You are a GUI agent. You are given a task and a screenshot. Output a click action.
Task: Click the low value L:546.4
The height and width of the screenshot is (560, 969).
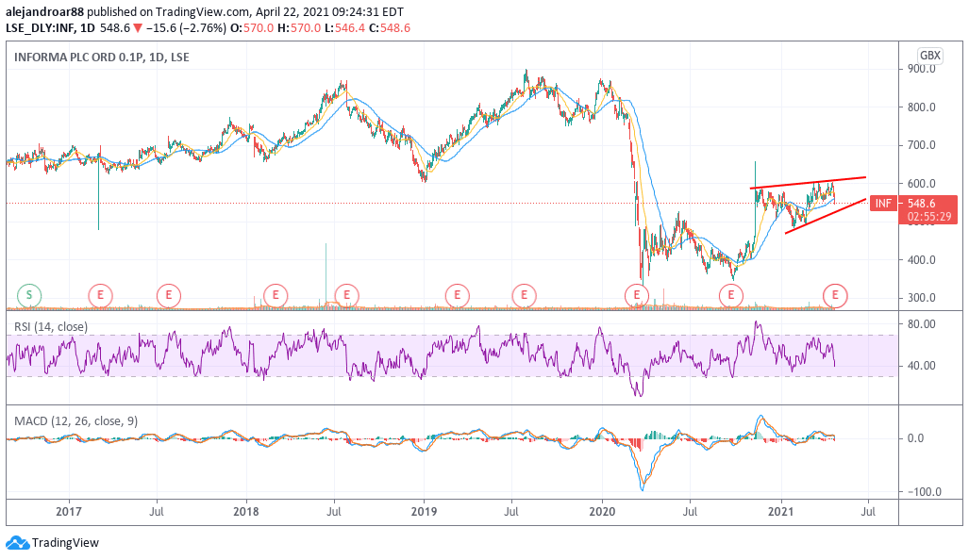344,28
